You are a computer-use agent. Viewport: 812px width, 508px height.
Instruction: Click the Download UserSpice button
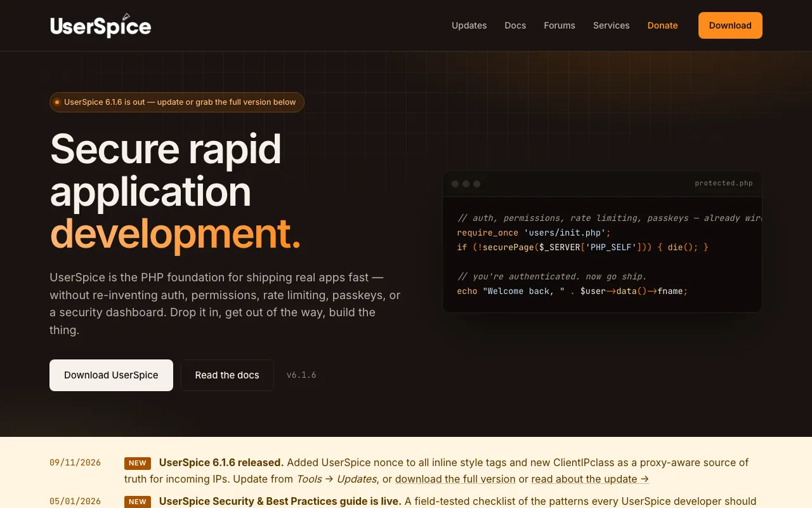[x=111, y=375]
